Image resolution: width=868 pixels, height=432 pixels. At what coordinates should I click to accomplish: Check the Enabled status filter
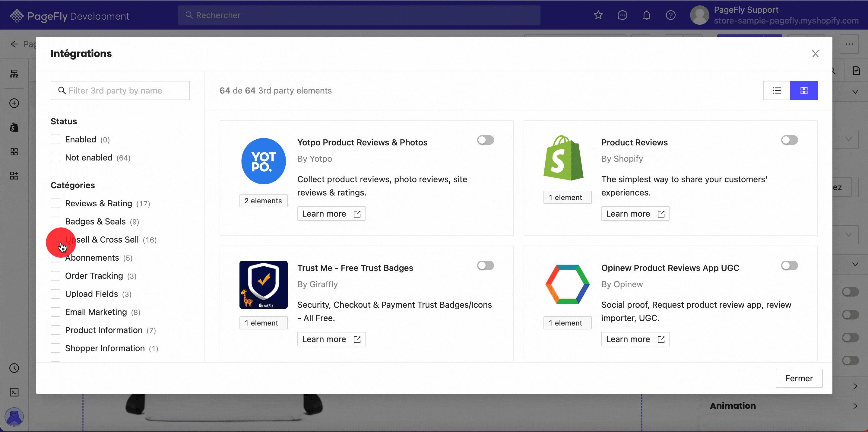[55, 139]
